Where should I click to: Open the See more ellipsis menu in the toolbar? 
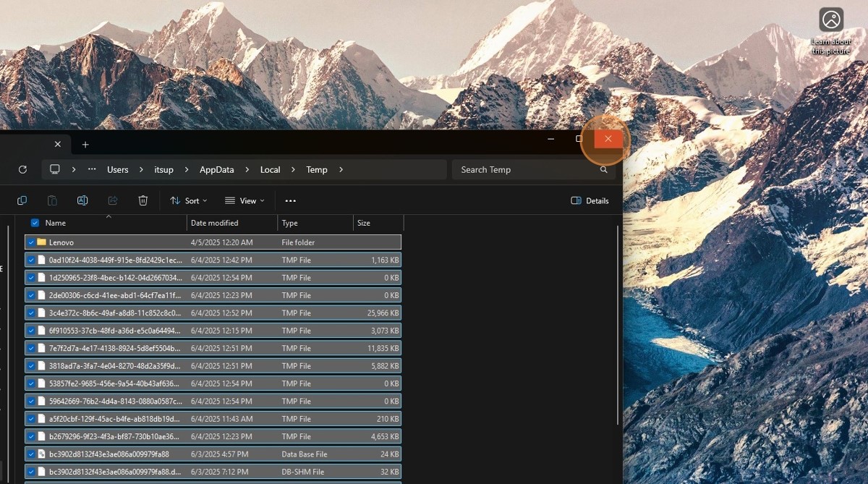coord(290,200)
